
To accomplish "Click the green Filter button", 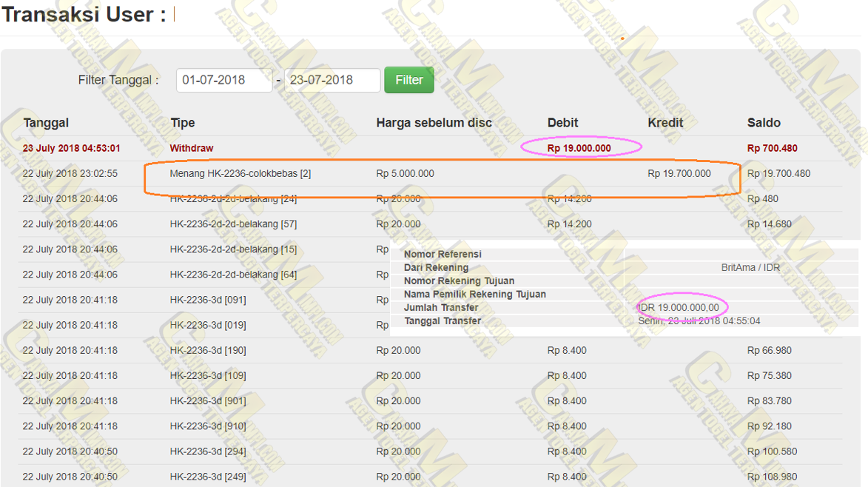I will click(x=408, y=80).
